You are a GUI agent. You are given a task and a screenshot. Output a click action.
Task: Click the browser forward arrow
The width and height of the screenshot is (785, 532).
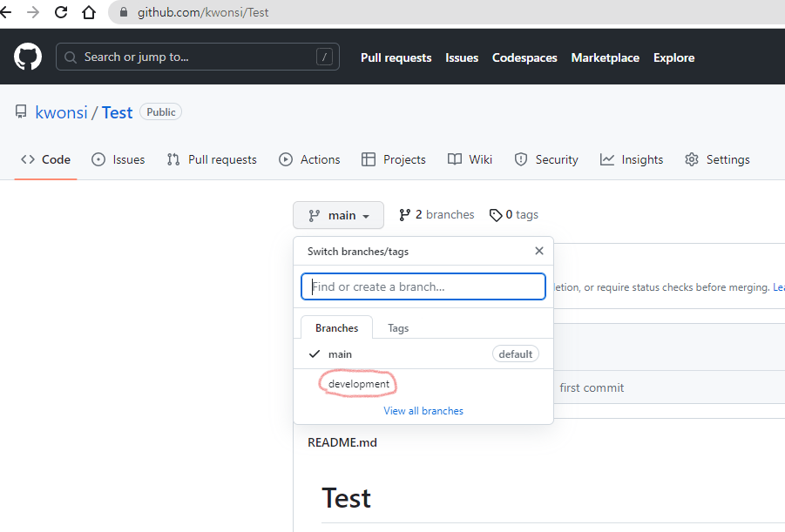click(33, 12)
